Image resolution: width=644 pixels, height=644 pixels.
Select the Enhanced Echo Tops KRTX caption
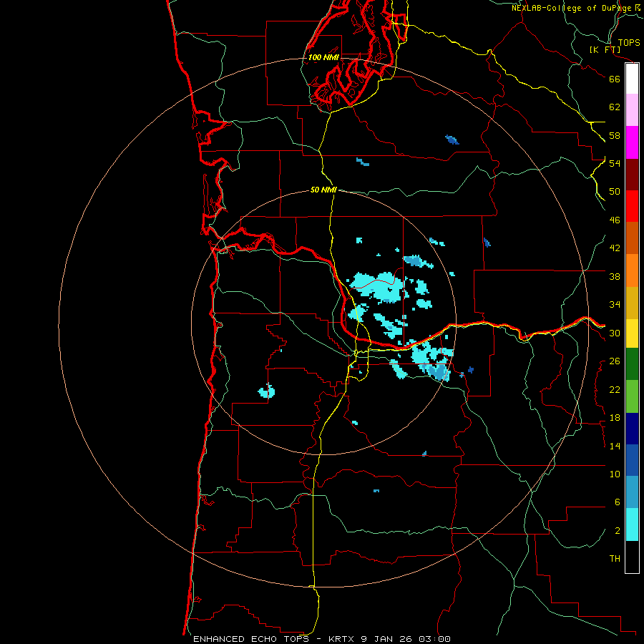(x=322, y=639)
